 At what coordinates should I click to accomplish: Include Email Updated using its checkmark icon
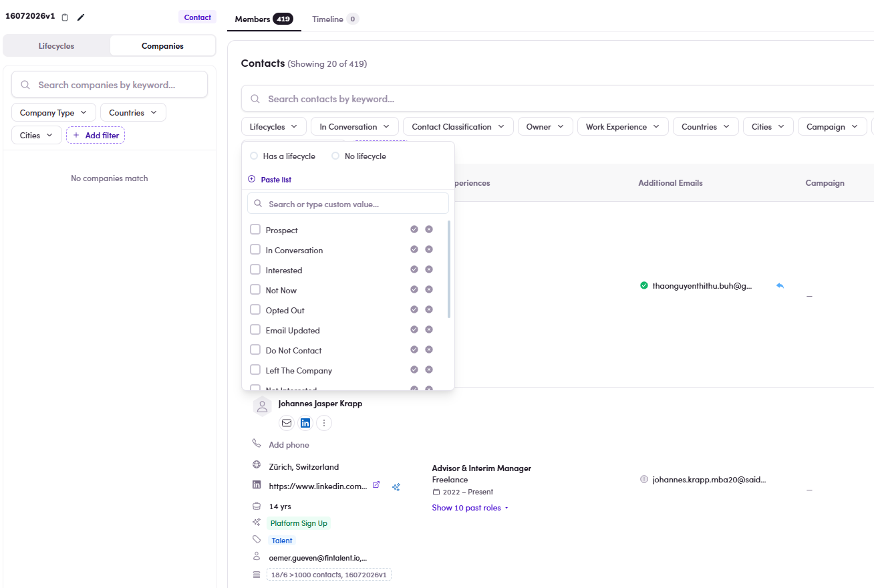[414, 329]
